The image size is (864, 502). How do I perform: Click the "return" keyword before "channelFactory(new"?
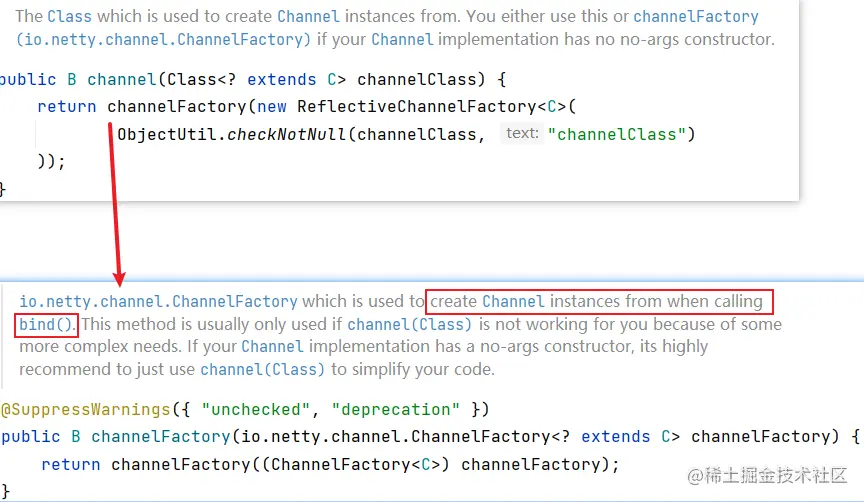click(67, 106)
